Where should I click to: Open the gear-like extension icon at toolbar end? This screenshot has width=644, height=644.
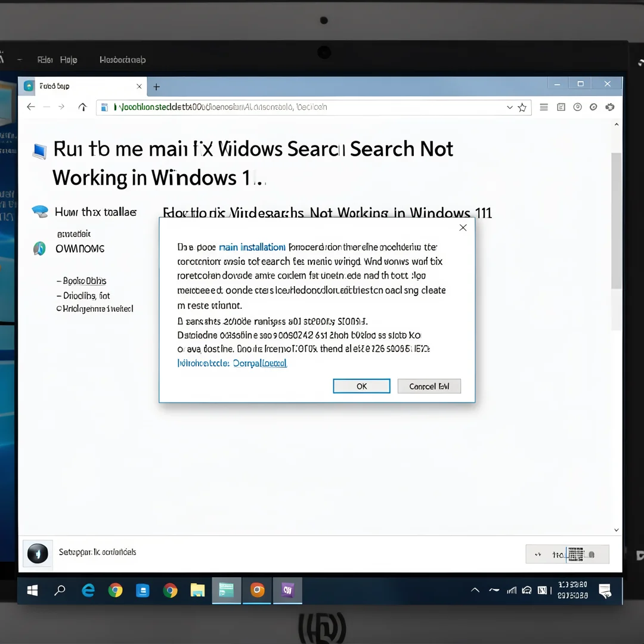coord(610,107)
